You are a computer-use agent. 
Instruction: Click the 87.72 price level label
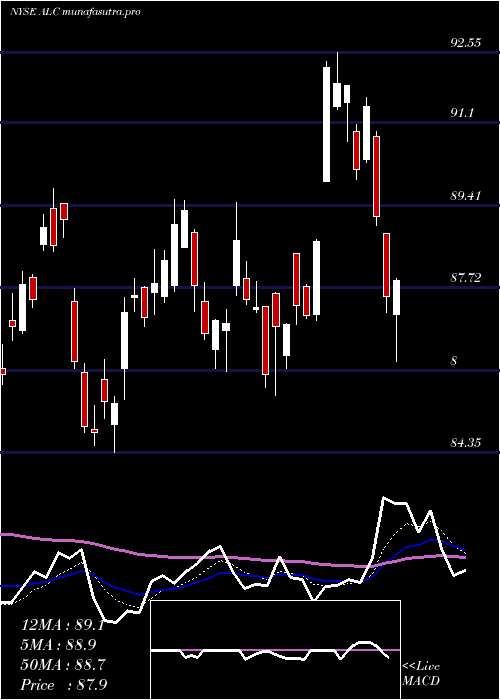tap(466, 278)
